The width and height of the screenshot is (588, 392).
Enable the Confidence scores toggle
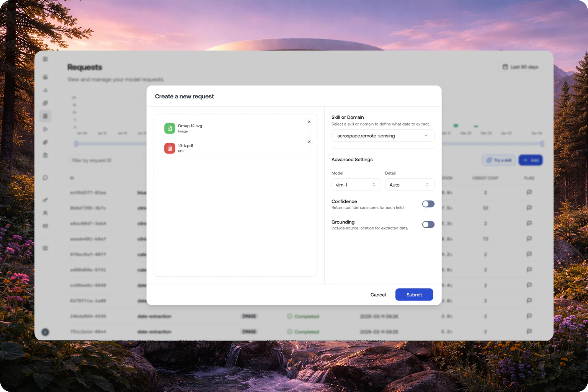(x=428, y=204)
